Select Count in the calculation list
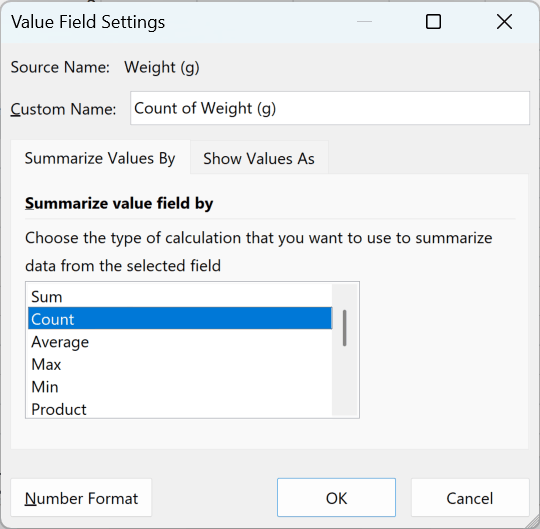Screen dimensions: 540x529 point(180,319)
